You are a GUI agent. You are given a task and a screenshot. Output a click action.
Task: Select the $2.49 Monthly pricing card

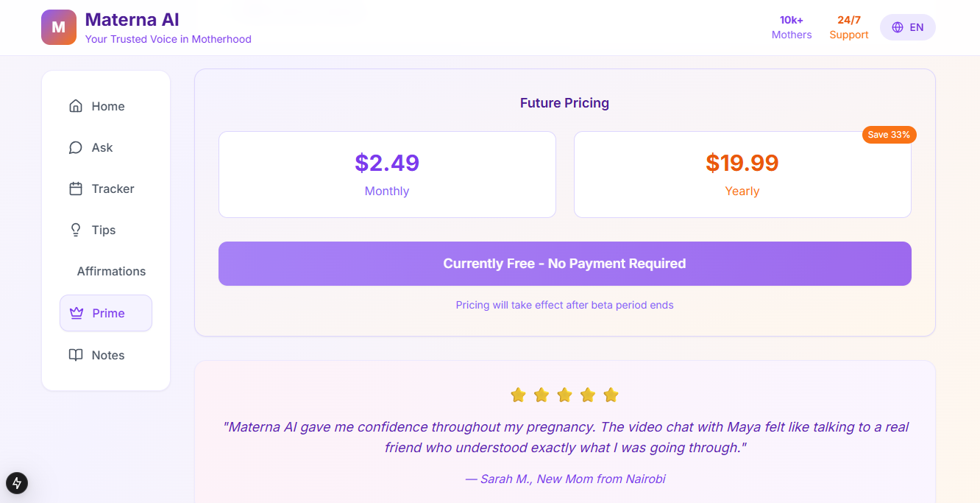coord(387,175)
